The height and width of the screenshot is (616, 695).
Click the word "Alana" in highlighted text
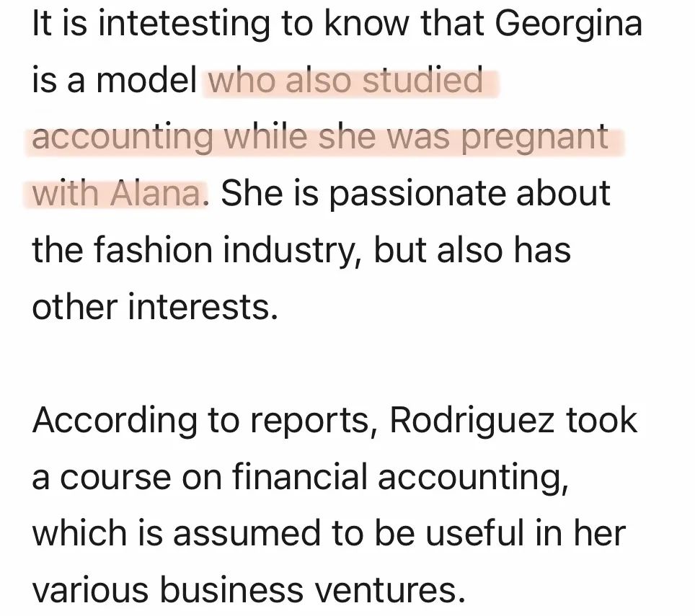154,193
